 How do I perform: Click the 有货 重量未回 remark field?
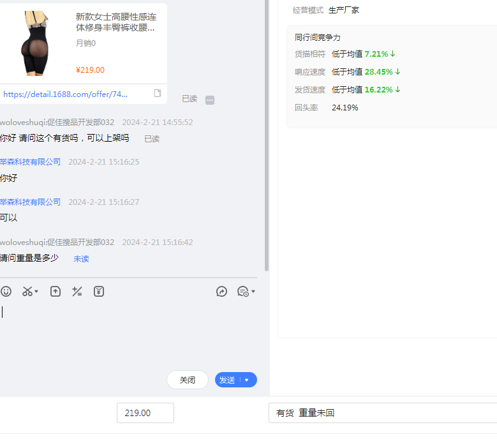click(382, 413)
